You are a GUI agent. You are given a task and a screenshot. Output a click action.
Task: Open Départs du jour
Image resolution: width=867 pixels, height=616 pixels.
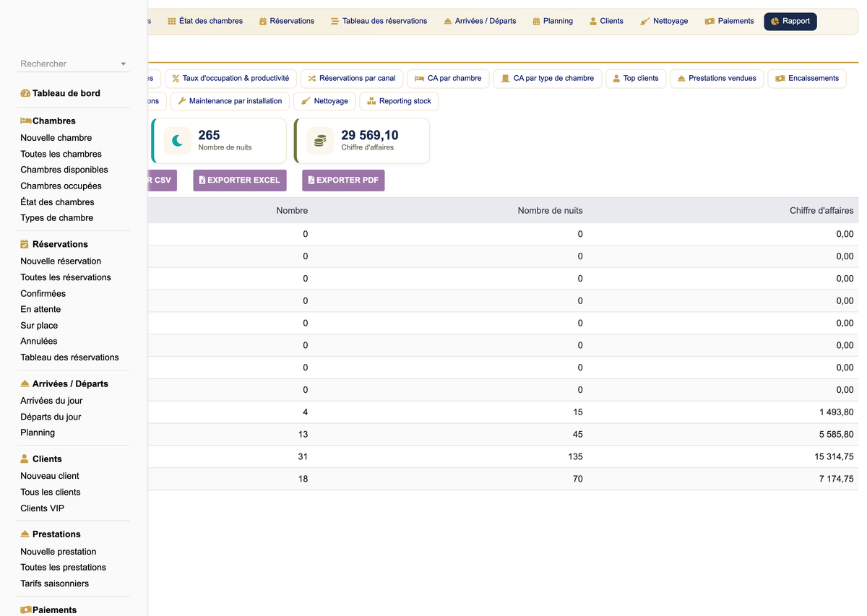(x=51, y=417)
